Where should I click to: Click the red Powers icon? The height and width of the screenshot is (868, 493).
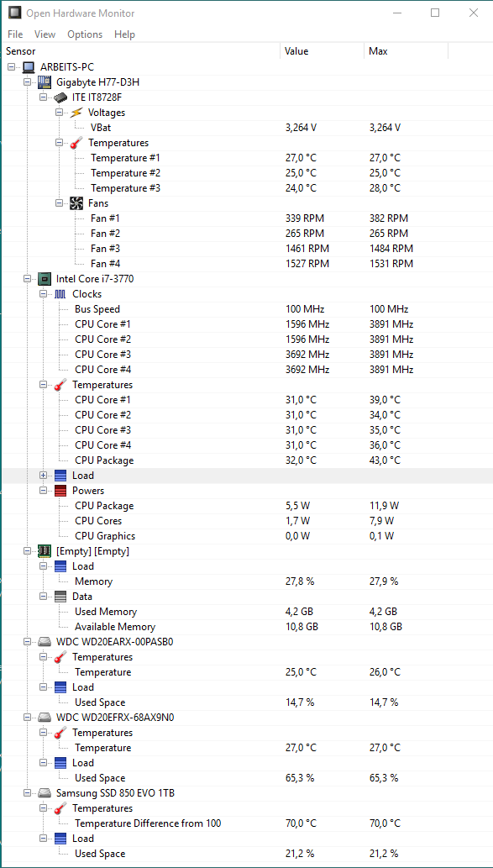[60, 491]
